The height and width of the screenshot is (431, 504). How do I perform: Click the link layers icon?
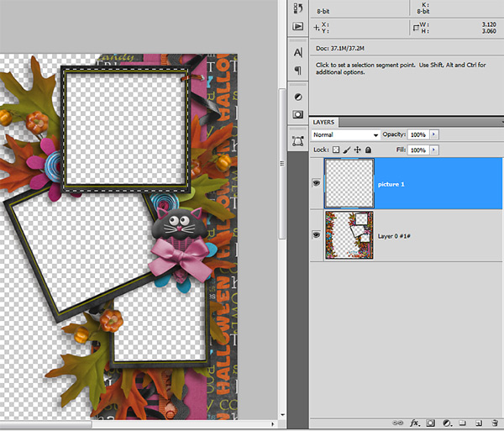(x=398, y=423)
